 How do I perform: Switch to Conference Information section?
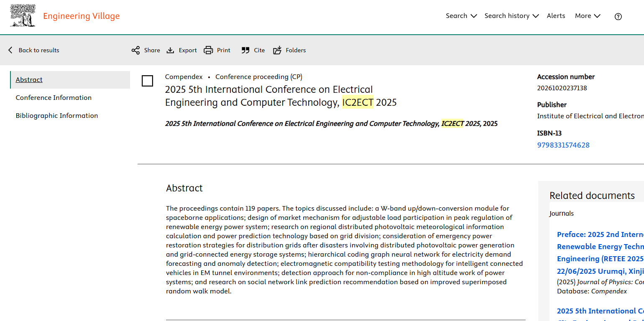pyautogui.click(x=54, y=98)
